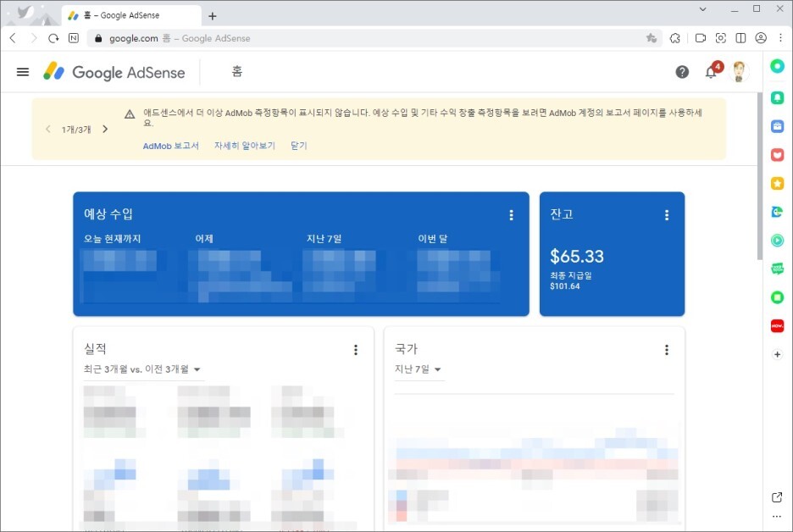Screen dimensions: 793x532
Task: Toggle the split view sidebar icon
Action: [x=740, y=38]
